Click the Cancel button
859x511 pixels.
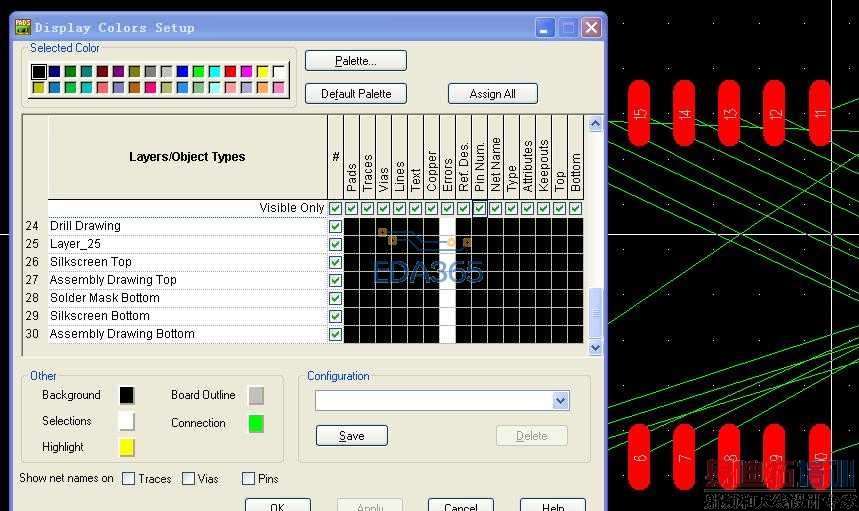coord(461,506)
